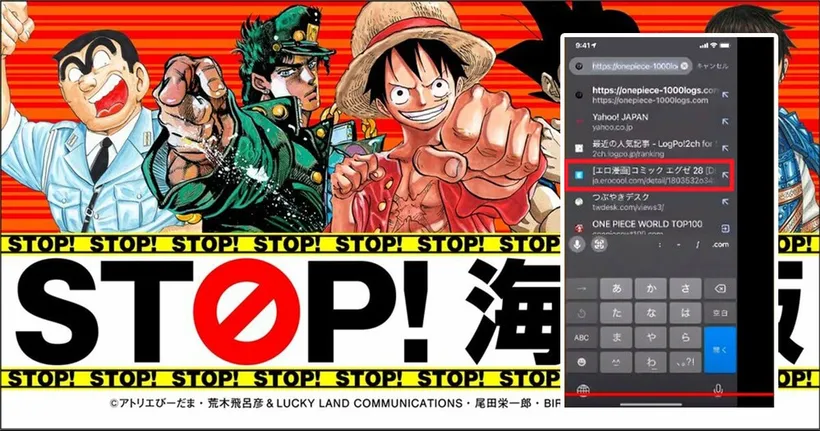The image size is (820, 431).
Task: Tap the ら key
Action: [x=685, y=338]
